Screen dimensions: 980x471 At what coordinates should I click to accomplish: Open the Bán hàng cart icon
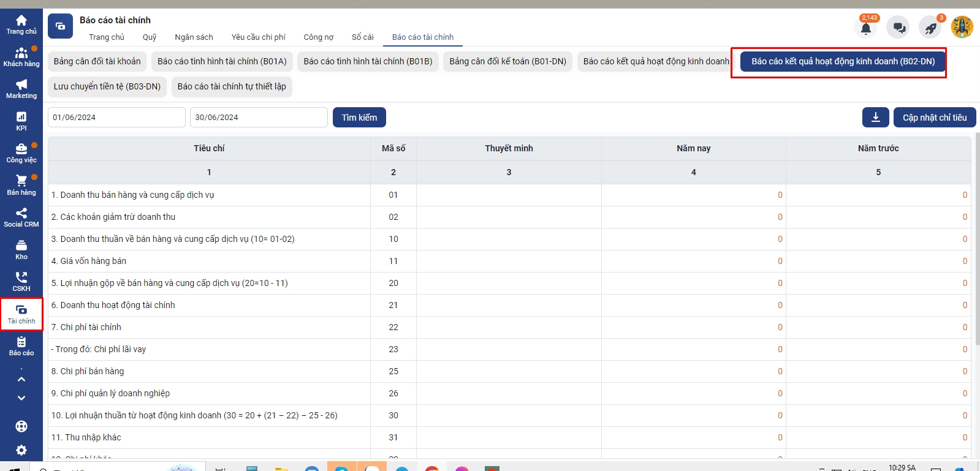pyautogui.click(x=21, y=185)
